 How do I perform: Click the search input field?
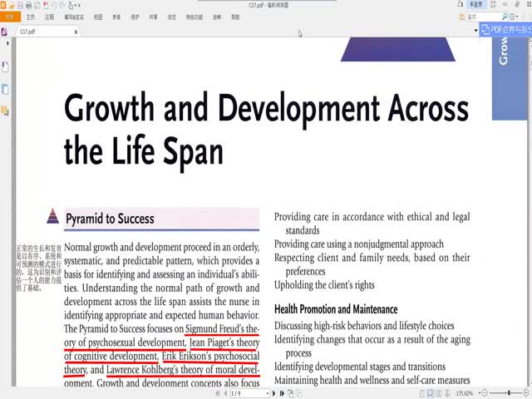coord(482,16)
